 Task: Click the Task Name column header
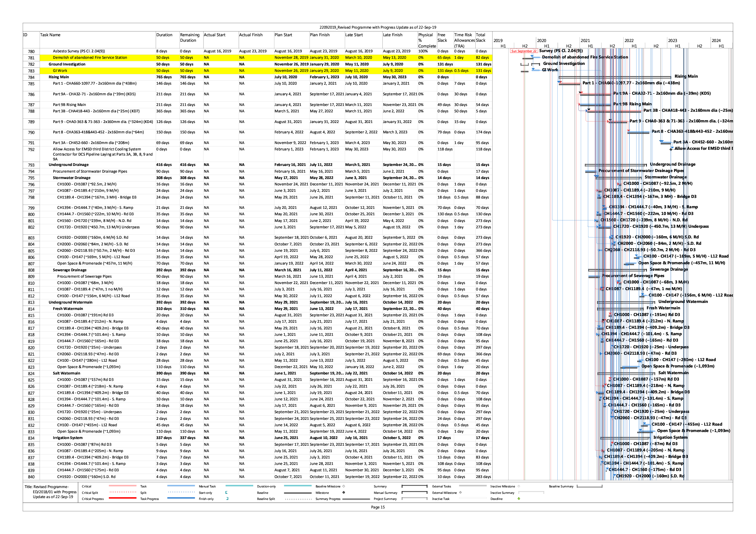coord(50,35)
